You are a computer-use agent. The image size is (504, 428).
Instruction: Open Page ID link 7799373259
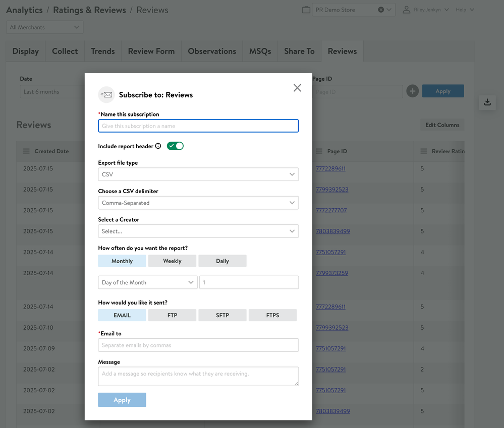[x=332, y=273]
